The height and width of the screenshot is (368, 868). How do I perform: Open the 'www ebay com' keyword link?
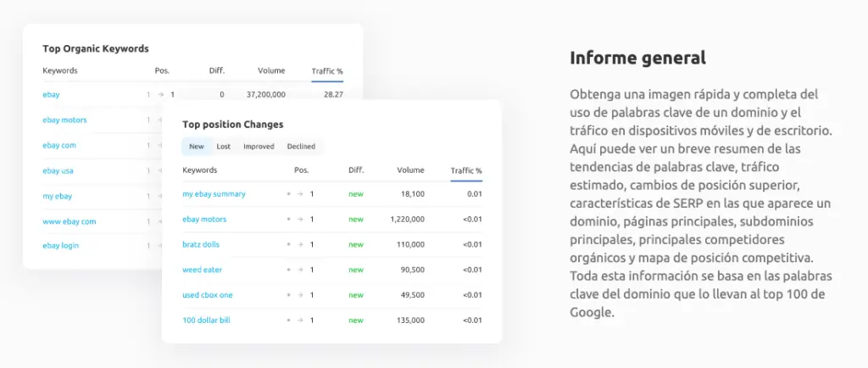coord(70,222)
